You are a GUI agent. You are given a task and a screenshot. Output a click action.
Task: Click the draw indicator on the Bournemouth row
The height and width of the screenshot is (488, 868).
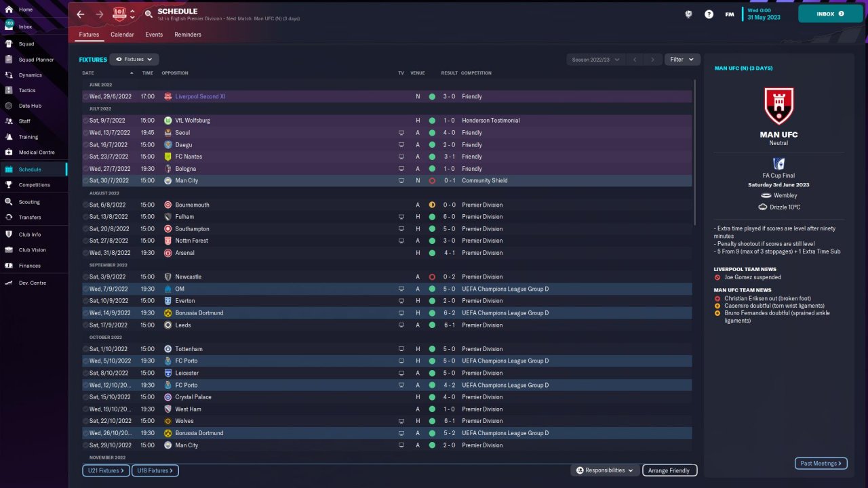point(432,205)
